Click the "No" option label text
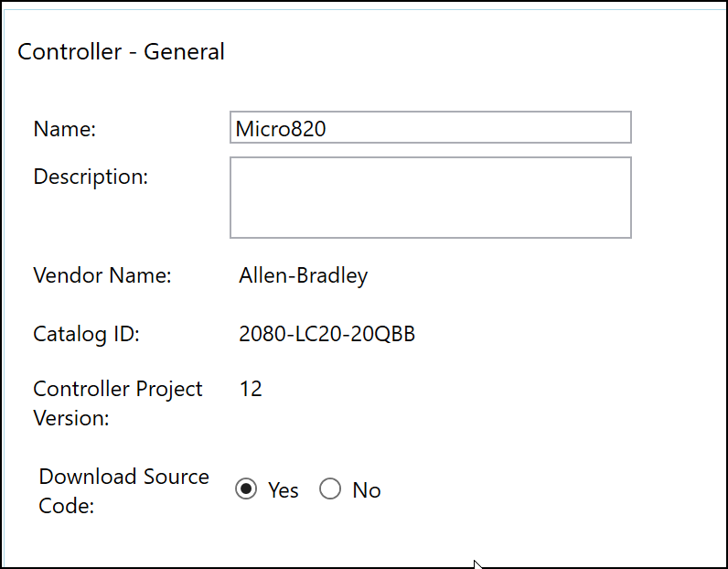This screenshot has height=569, width=728. [367, 490]
